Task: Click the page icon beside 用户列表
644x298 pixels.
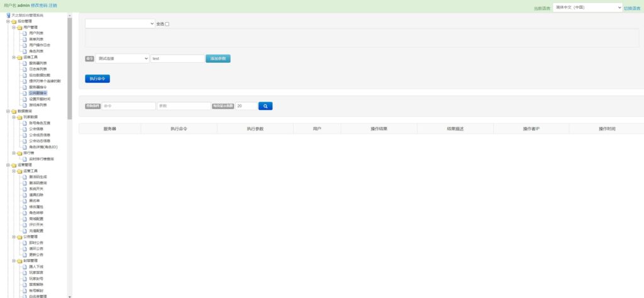Action: 25,33
